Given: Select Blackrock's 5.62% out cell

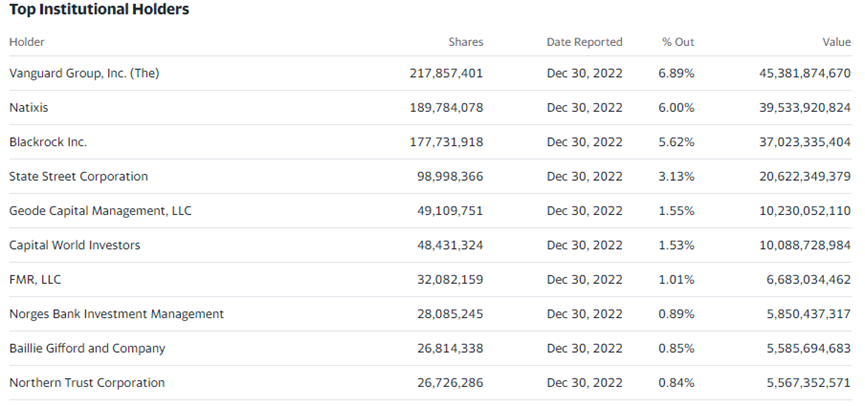Looking at the screenshot, I should [x=676, y=142].
